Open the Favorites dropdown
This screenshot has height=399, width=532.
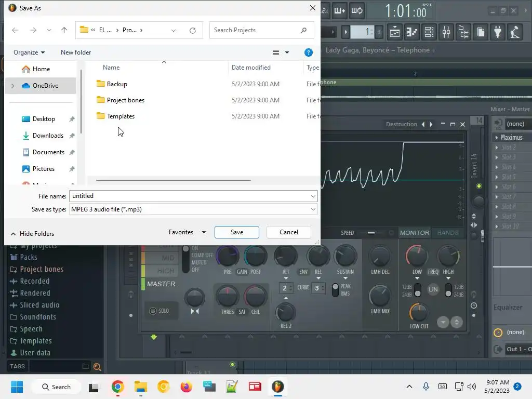point(187,232)
